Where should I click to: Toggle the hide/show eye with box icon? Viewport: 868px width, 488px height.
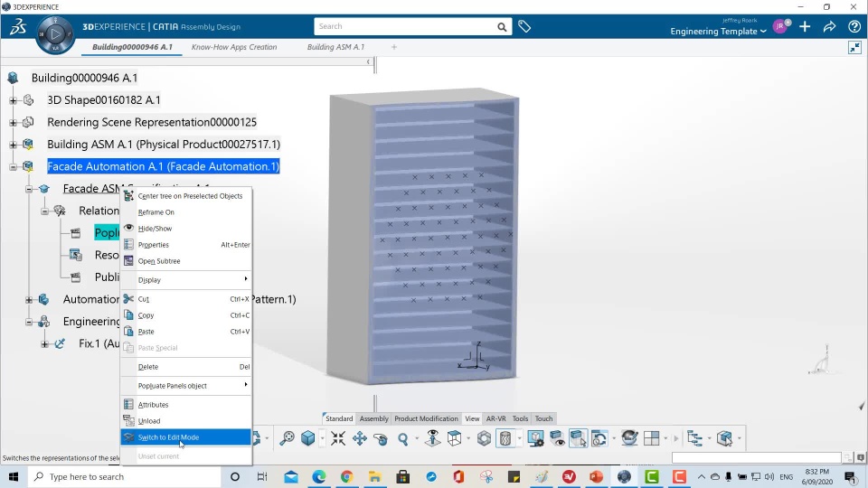557,438
